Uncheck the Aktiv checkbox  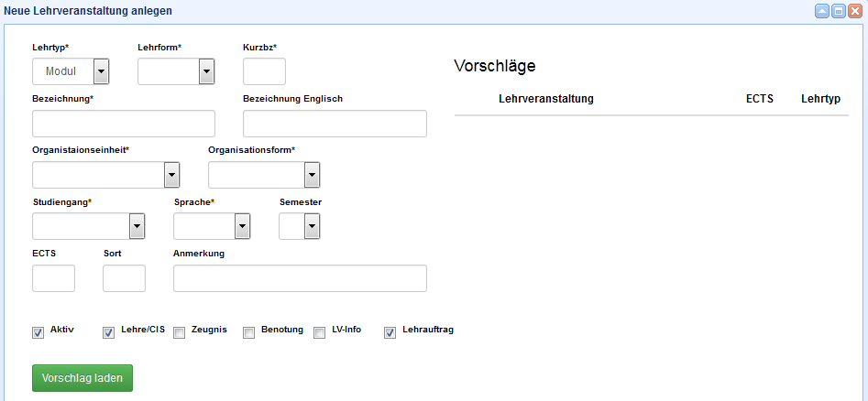[38, 332]
